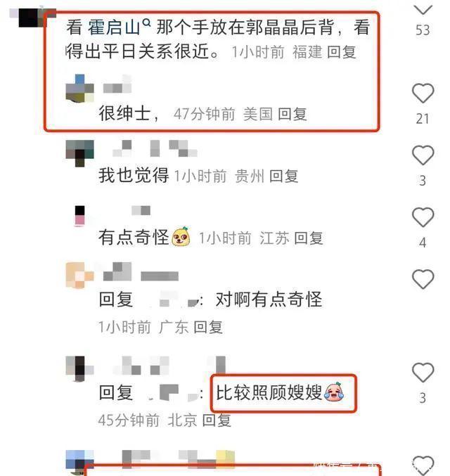Reply to the 很绅士 comment from 美国

pyautogui.click(x=292, y=115)
